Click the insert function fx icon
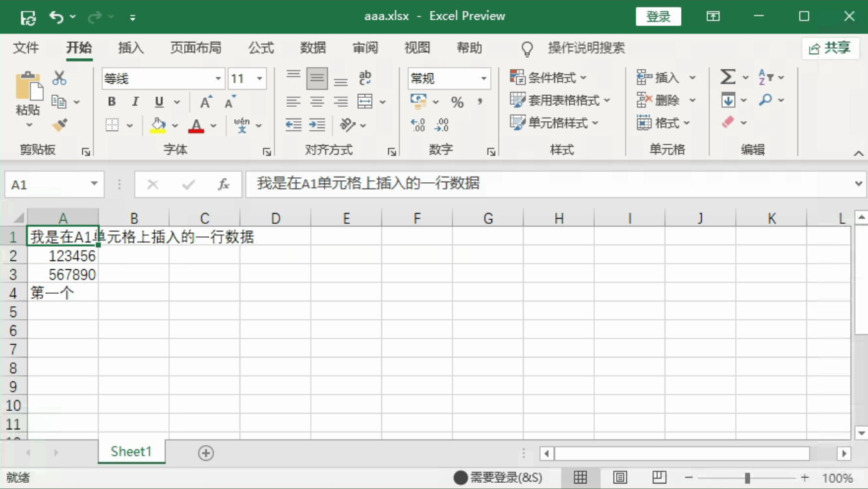The image size is (868, 489). [223, 184]
